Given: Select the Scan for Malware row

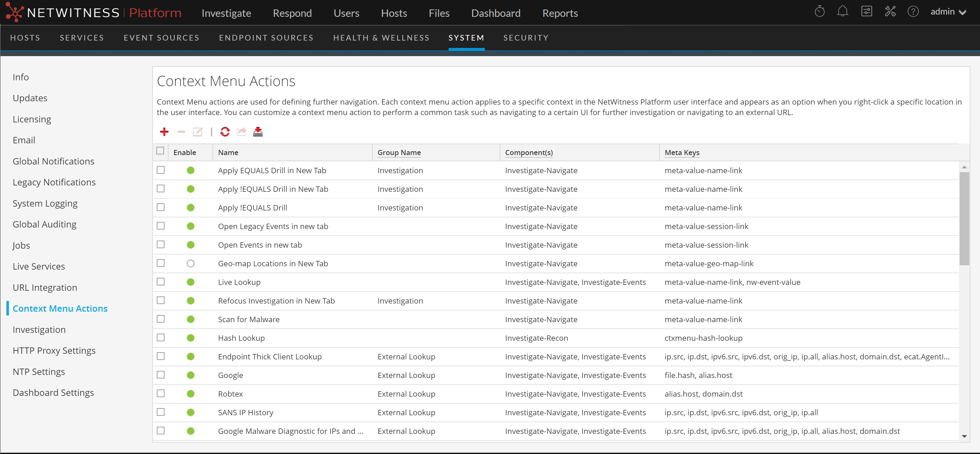Looking at the screenshot, I should [248, 319].
